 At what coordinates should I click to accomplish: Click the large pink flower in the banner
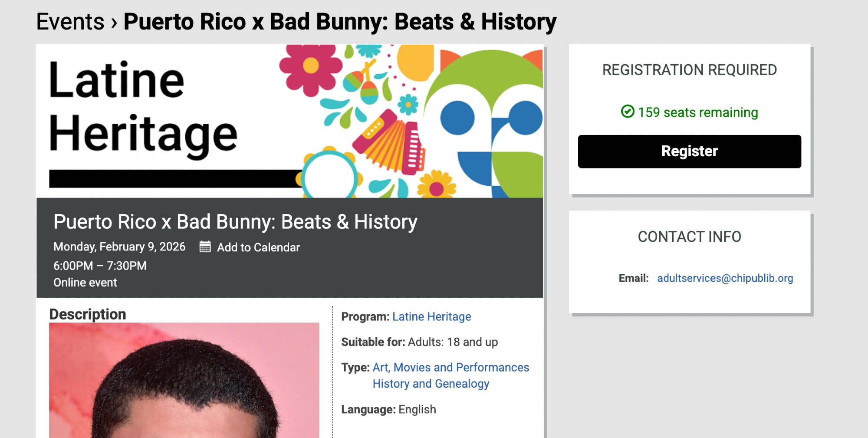pyautogui.click(x=310, y=68)
